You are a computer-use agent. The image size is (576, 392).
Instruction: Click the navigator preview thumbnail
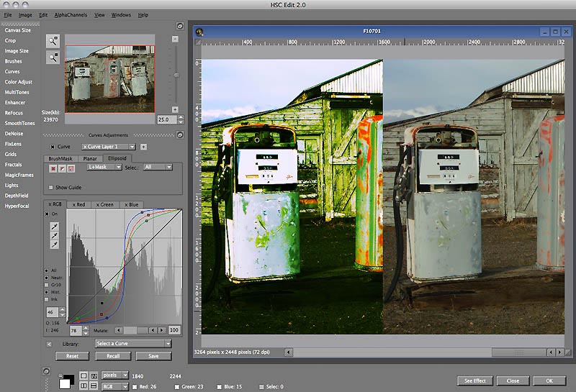coord(110,79)
